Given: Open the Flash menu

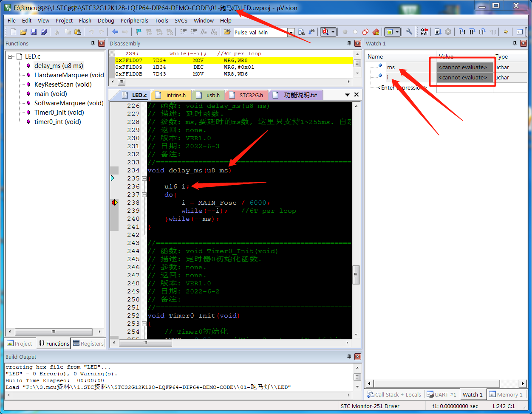Looking at the screenshot, I should pyautogui.click(x=85, y=20).
